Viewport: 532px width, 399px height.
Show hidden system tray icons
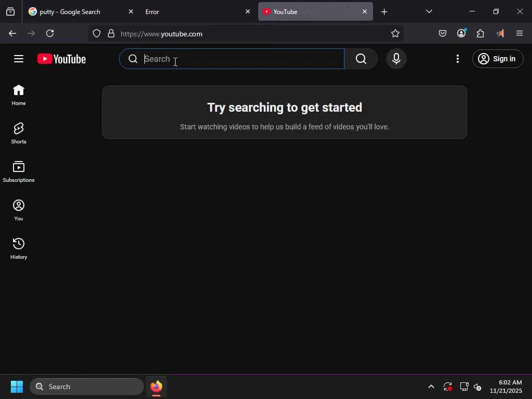[431, 387]
